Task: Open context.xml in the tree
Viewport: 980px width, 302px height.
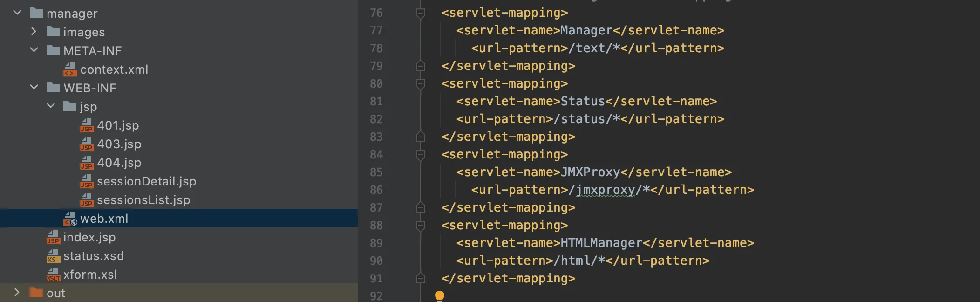Action: (x=114, y=69)
